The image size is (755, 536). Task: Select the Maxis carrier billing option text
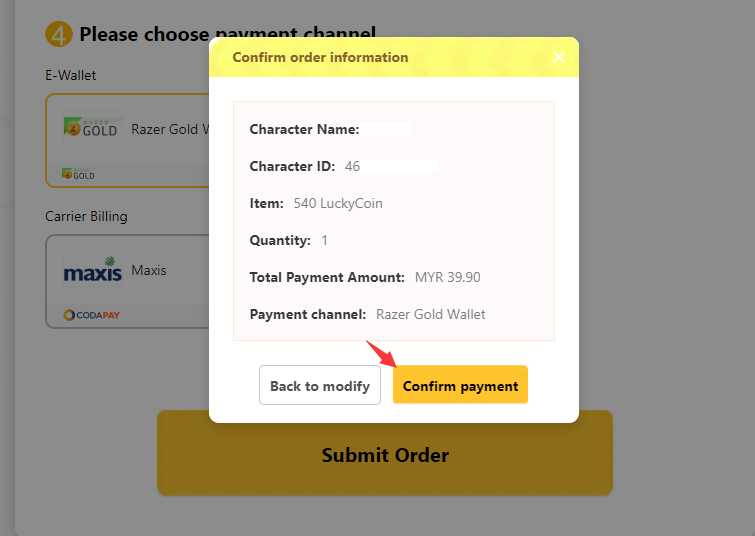click(149, 270)
